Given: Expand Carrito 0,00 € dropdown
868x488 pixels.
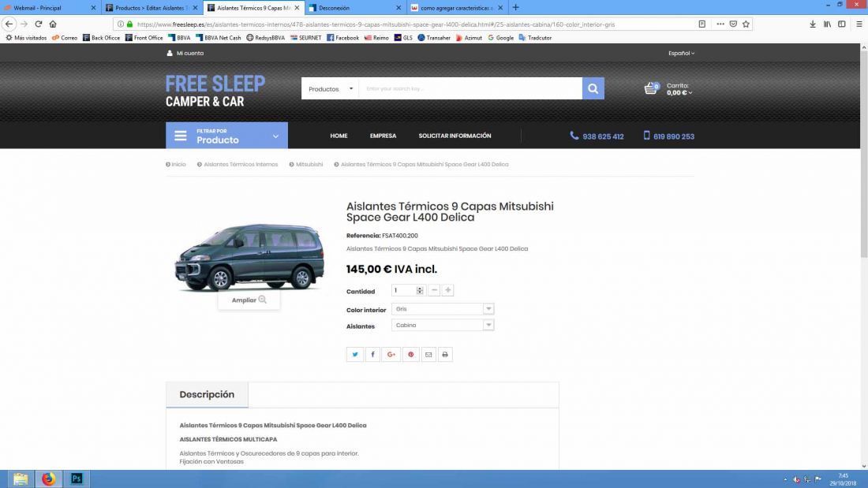Looking at the screenshot, I should 679,89.
